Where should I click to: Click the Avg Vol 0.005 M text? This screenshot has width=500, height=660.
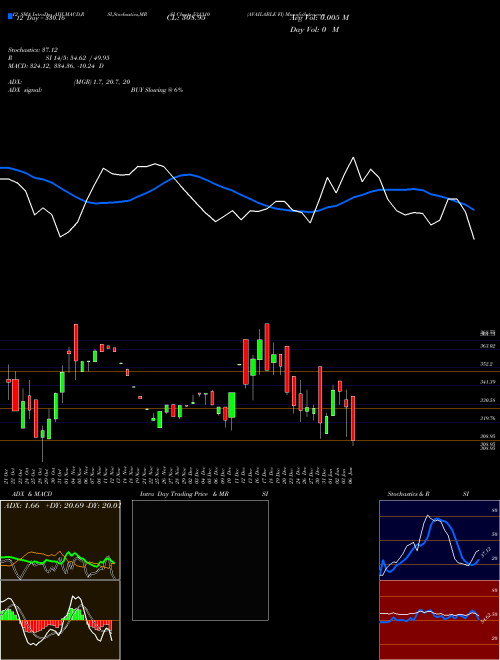(x=319, y=18)
